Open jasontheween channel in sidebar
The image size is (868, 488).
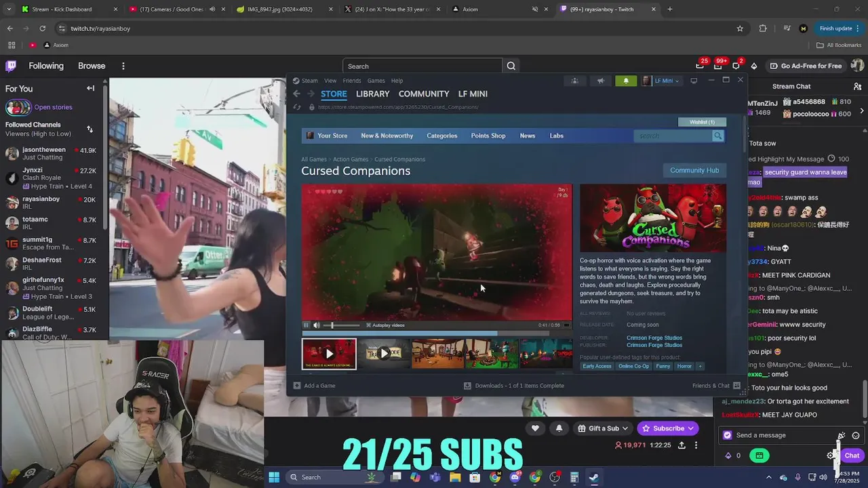pos(51,153)
